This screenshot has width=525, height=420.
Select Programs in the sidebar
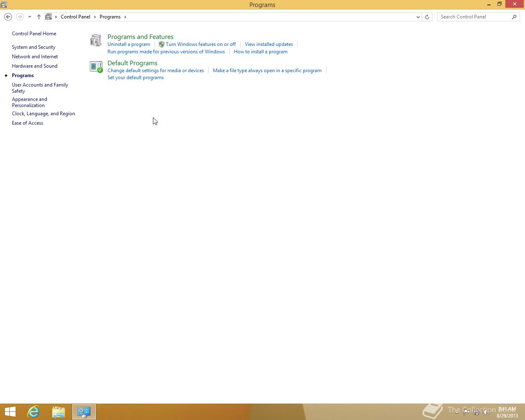point(23,75)
